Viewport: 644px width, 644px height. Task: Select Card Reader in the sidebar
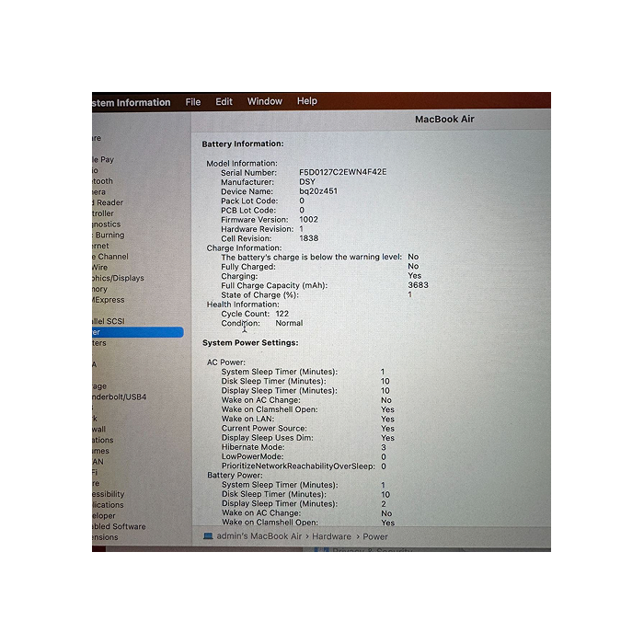click(108, 202)
